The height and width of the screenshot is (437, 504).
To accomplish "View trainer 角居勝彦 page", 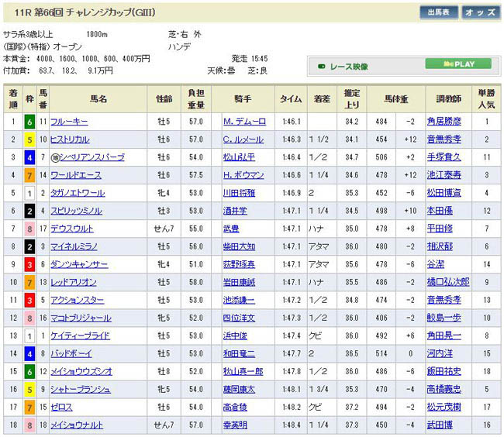I will pyautogui.click(x=446, y=122).
